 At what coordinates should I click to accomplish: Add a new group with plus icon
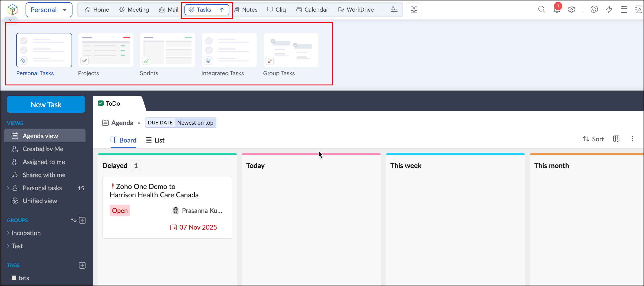82,220
